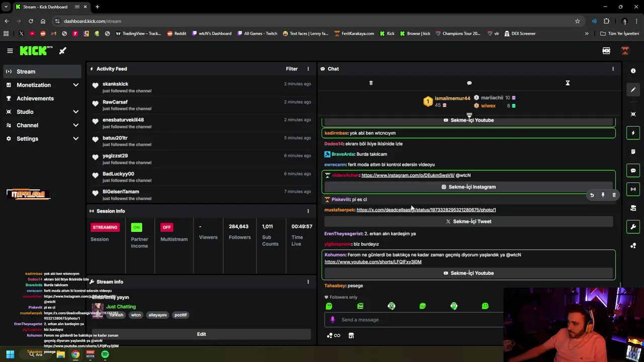Image resolution: width=644 pixels, height=362 pixels.
Task: Click skankskick in the Activity Feed
Action: pyautogui.click(x=115, y=84)
